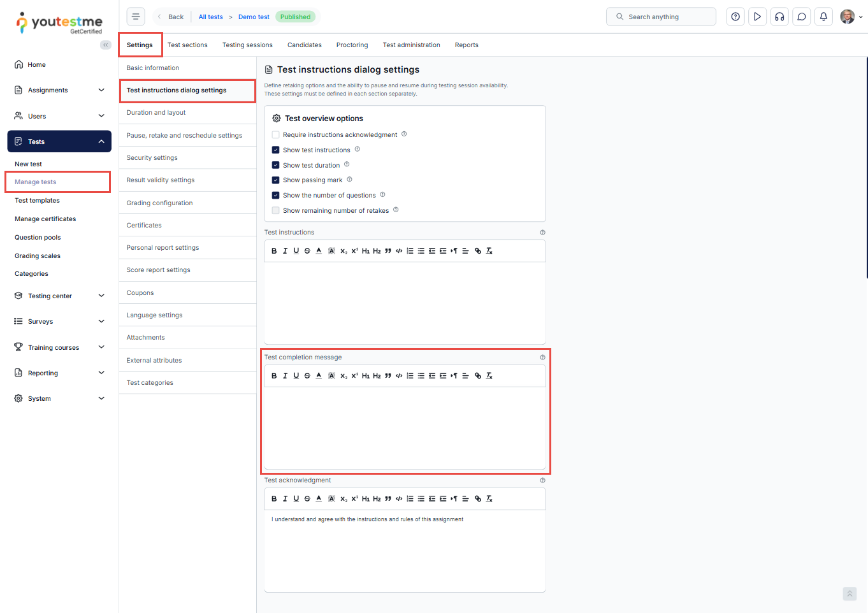Apply superscript in the Test instructions editor
Viewport: 868px width, 613px height.
355,251
